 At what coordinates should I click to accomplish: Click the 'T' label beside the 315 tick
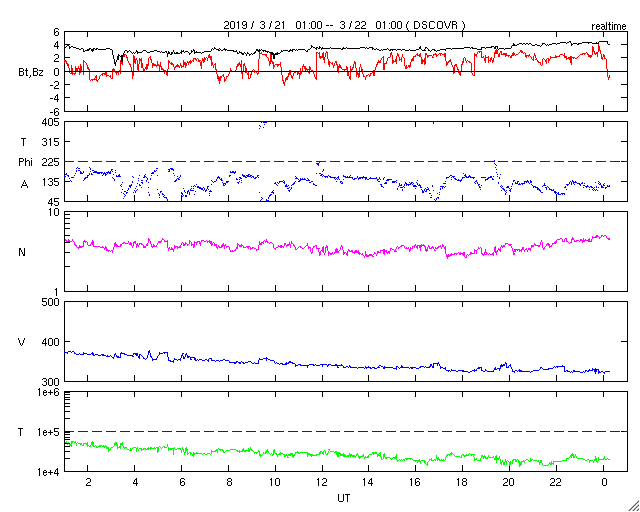click(23, 142)
